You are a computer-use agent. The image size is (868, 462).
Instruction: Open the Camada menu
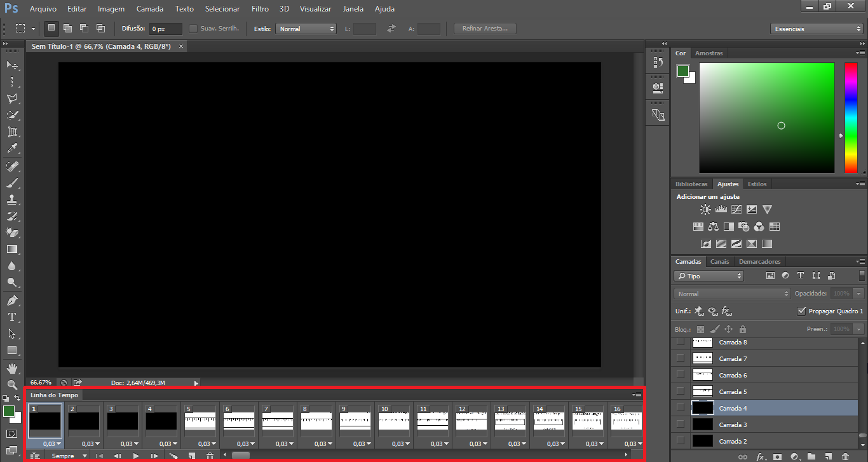[x=150, y=9]
